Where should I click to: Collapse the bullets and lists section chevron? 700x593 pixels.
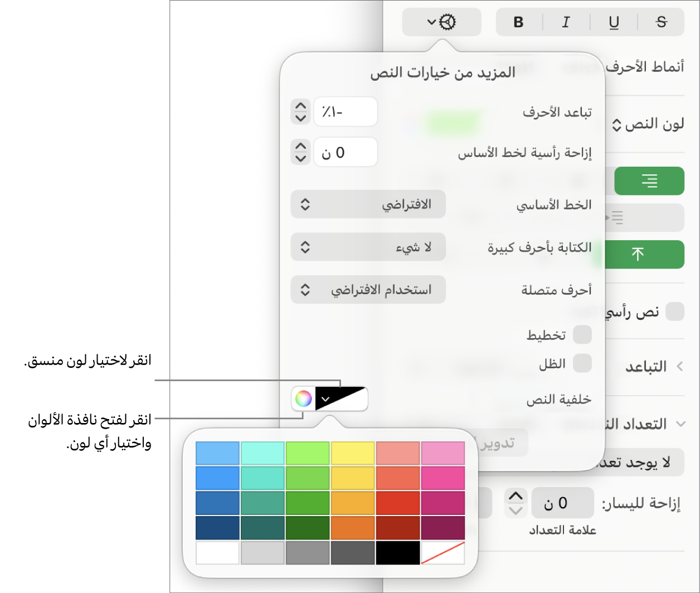point(680,424)
